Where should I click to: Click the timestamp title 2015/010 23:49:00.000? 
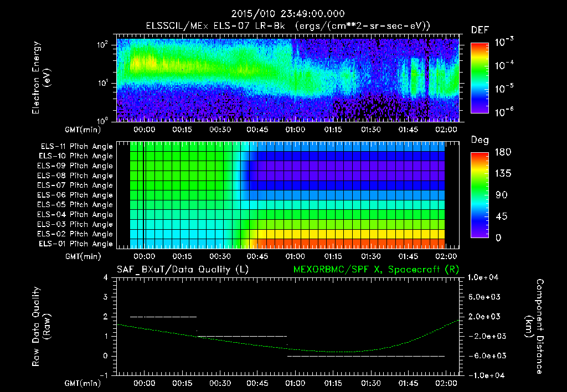point(288,14)
